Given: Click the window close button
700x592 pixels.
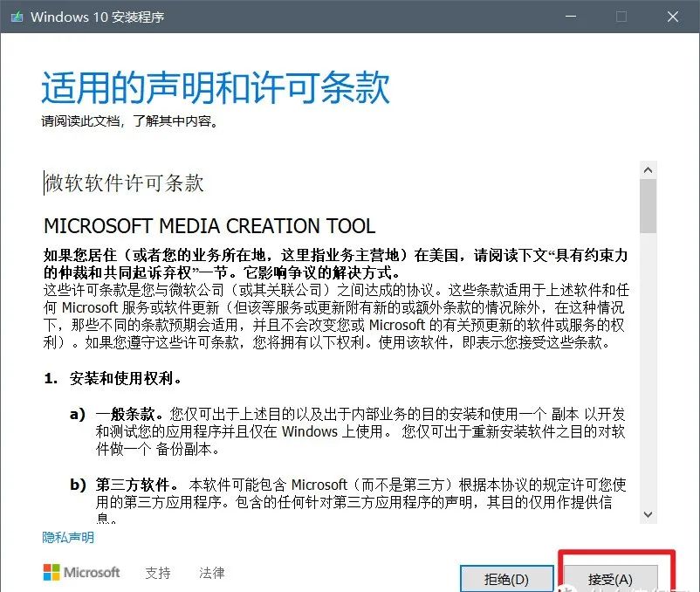Looking at the screenshot, I should click(673, 17).
